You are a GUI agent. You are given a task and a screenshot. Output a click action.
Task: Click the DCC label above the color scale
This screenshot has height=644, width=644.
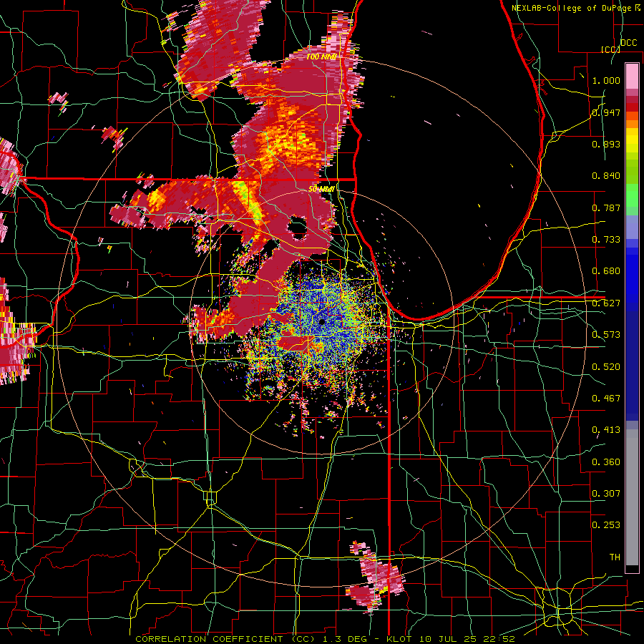tap(628, 43)
